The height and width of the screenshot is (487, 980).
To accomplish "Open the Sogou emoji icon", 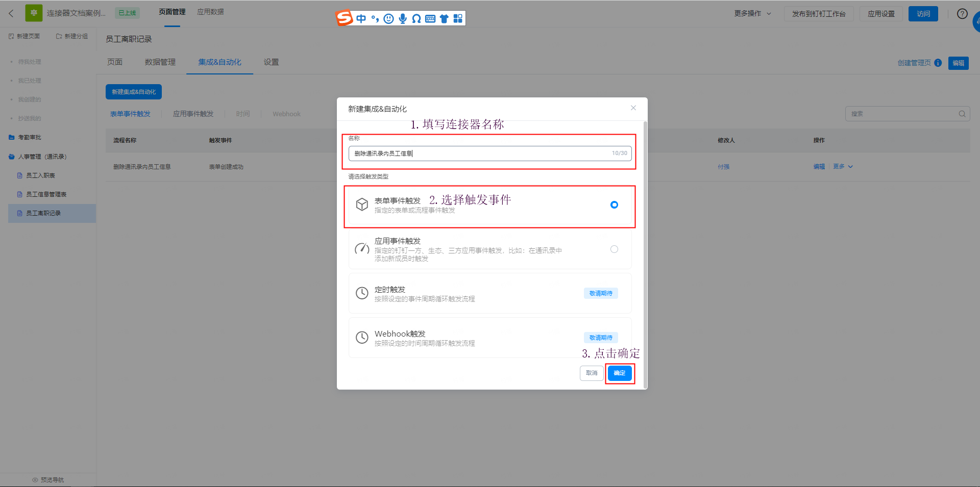I will (x=389, y=19).
